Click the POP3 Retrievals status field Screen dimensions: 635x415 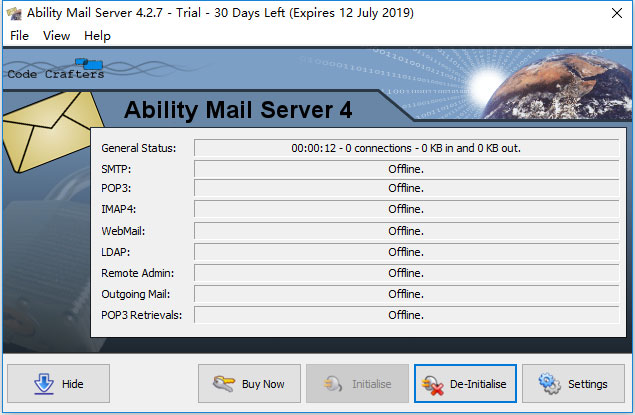[x=406, y=315]
